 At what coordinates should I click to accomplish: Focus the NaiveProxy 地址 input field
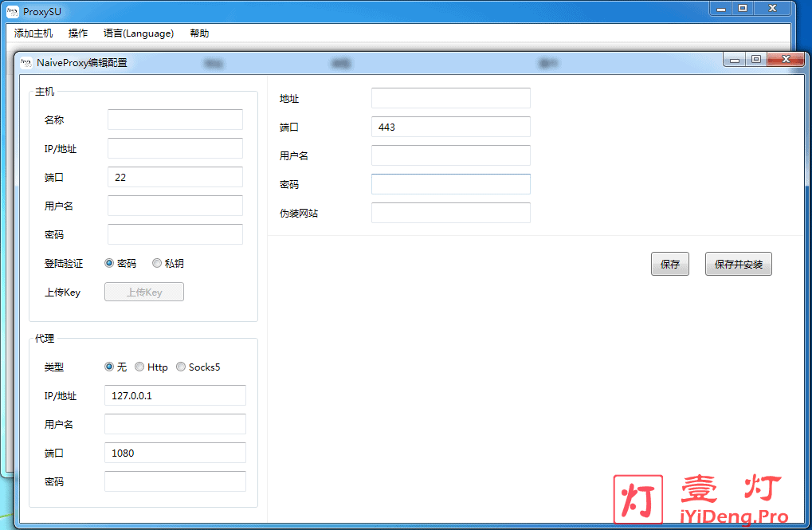(451, 98)
